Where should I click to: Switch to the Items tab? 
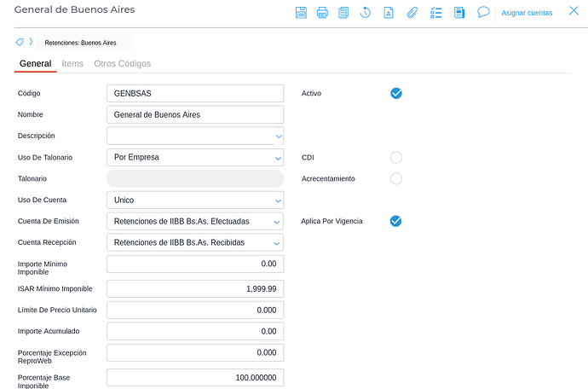(x=72, y=64)
